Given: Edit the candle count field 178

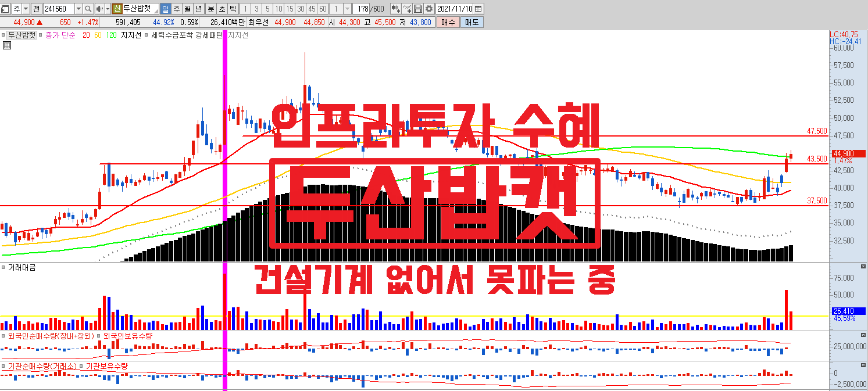Looking at the screenshot, I should [x=362, y=9].
